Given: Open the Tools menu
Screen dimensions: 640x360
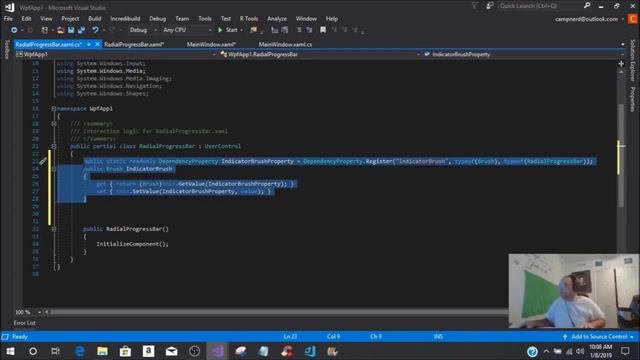Looking at the screenshot, I should click(x=205, y=19).
